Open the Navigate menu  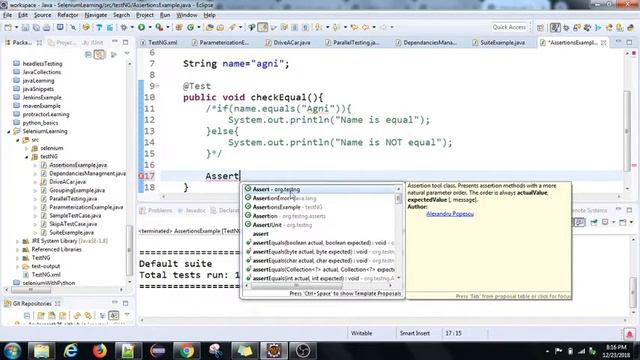tap(96, 15)
